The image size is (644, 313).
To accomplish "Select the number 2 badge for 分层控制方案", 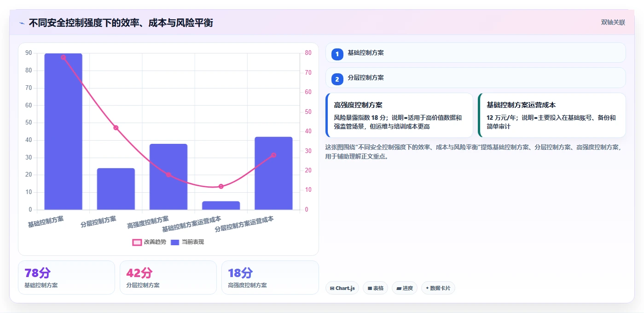I will [x=337, y=79].
